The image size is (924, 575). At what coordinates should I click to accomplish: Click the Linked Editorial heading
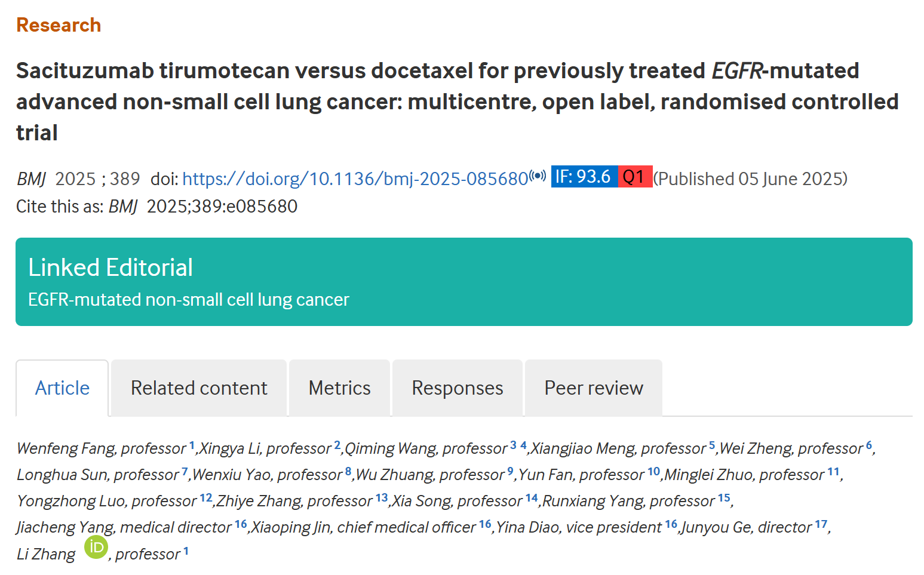(x=110, y=267)
